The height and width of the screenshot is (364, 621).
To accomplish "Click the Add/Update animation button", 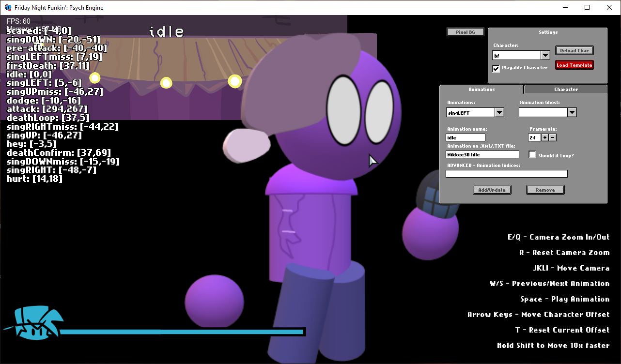I will pos(492,189).
